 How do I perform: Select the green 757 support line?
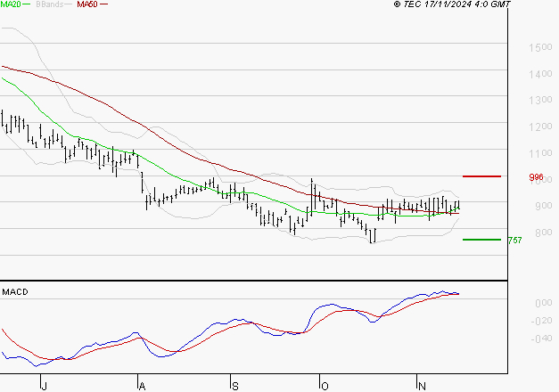(x=481, y=240)
